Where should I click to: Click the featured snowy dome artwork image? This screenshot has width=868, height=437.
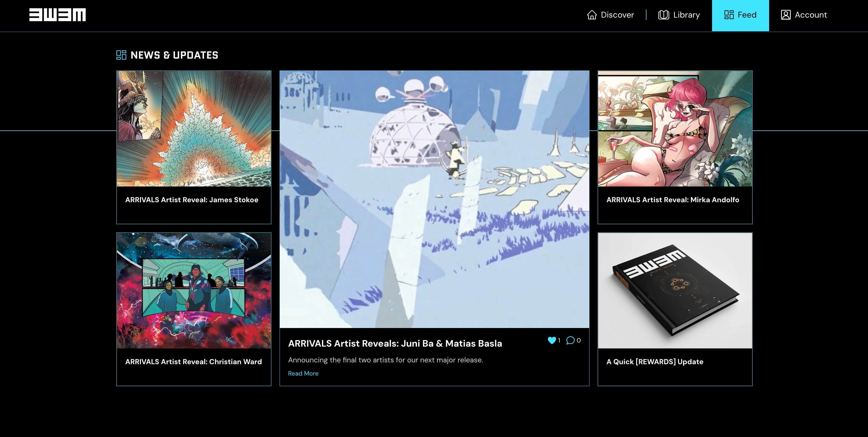(434, 199)
